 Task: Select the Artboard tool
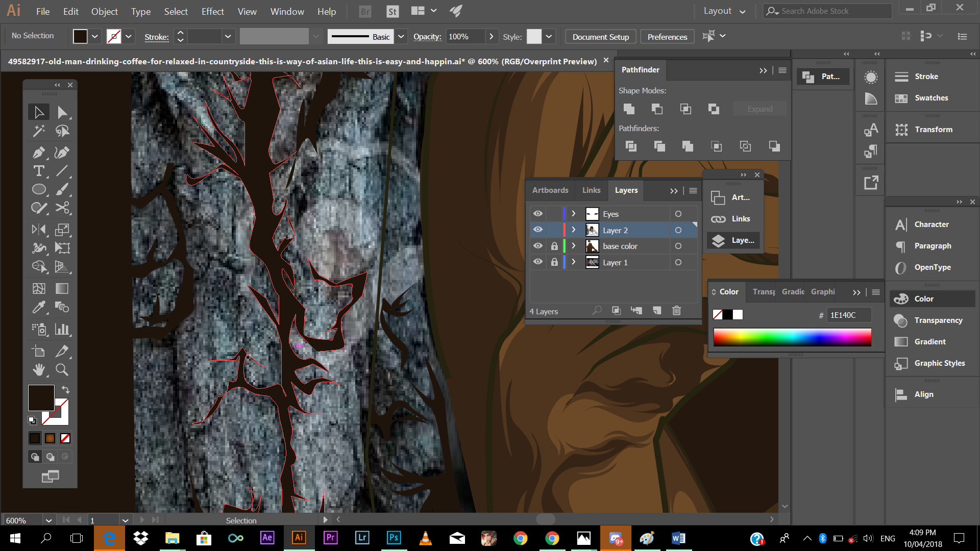click(x=39, y=351)
